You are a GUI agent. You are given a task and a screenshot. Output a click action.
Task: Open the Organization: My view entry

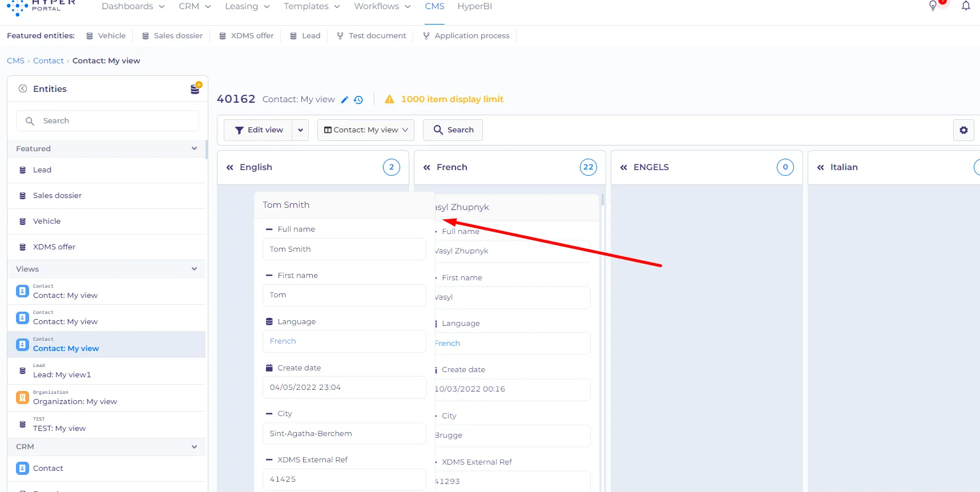coord(107,398)
